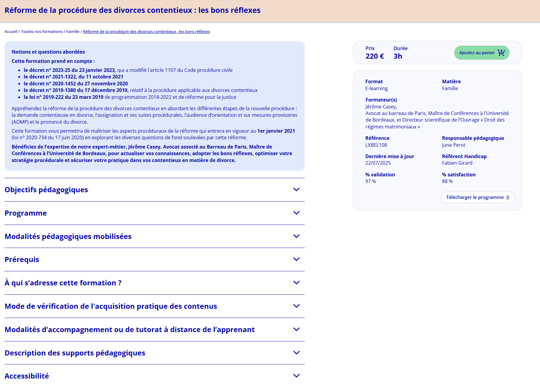Click the Objectifs pédagogiques chevron icon
Viewport: 540px width, 392px height.
click(296, 190)
